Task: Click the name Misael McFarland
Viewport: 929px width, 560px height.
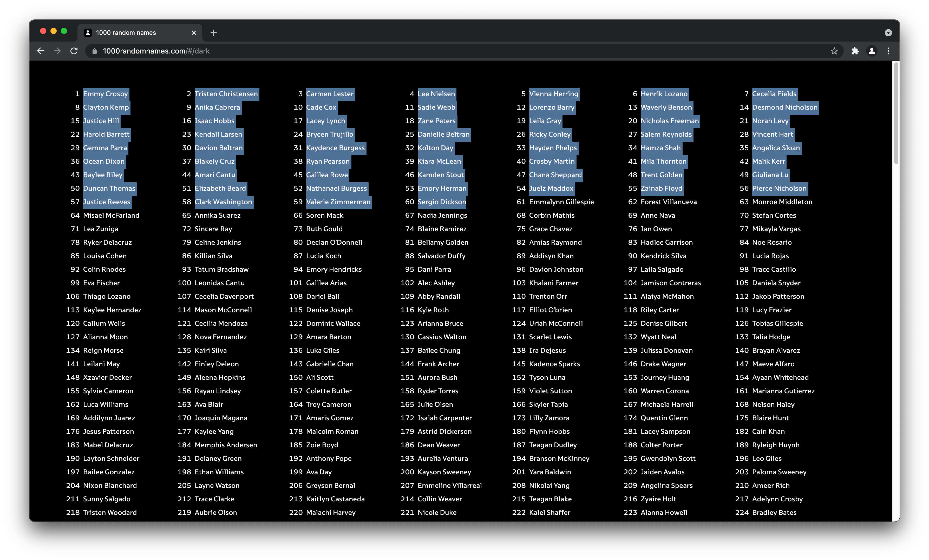Action: pyautogui.click(x=111, y=216)
